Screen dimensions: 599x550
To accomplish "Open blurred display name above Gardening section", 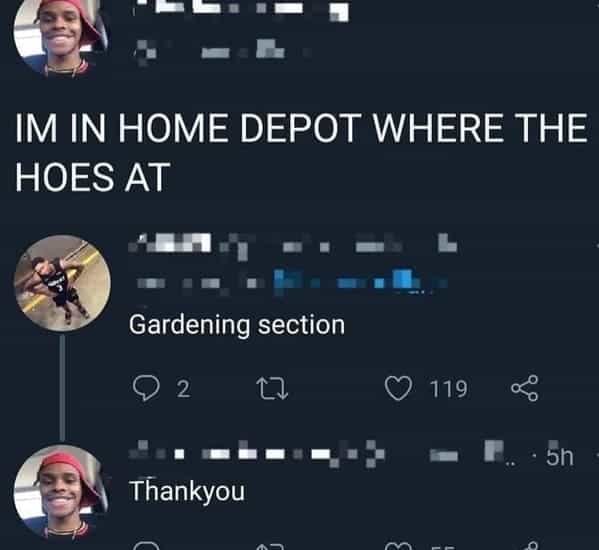I will (x=292, y=245).
